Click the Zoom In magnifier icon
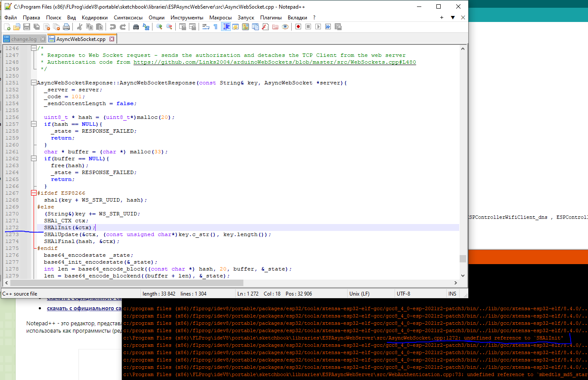The height and width of the screenshot is (380, 588). (159, 27)
